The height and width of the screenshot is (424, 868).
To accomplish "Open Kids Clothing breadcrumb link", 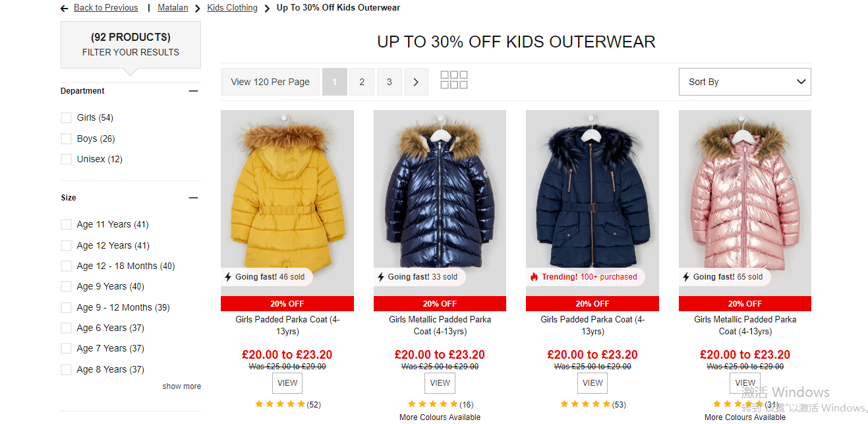I will (232, 8).
